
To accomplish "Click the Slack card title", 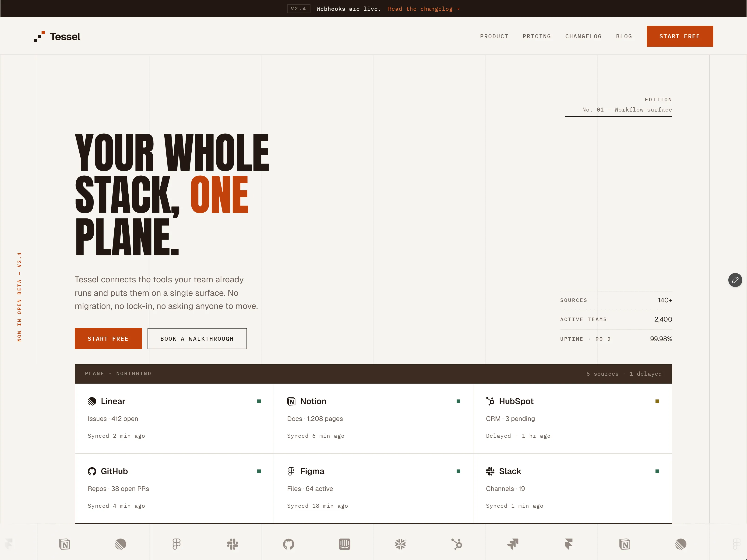I will tap(510, 471).
